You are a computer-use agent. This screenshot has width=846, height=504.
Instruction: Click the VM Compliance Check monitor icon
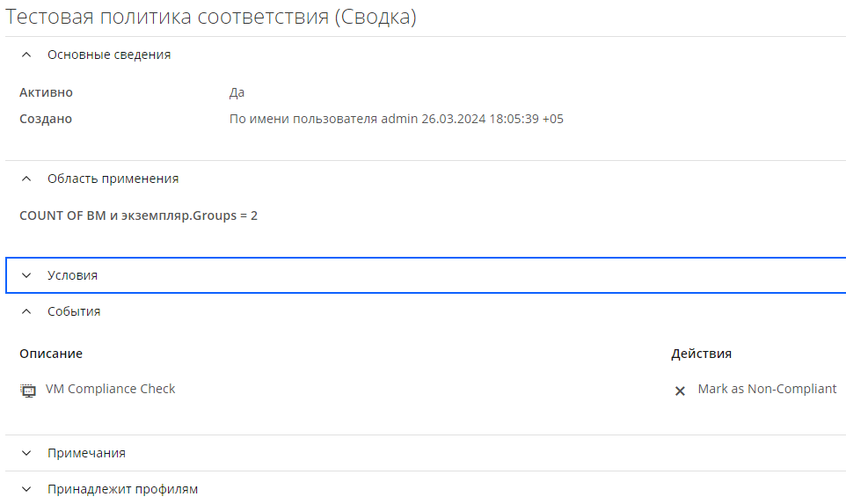(x=27, y=391)
